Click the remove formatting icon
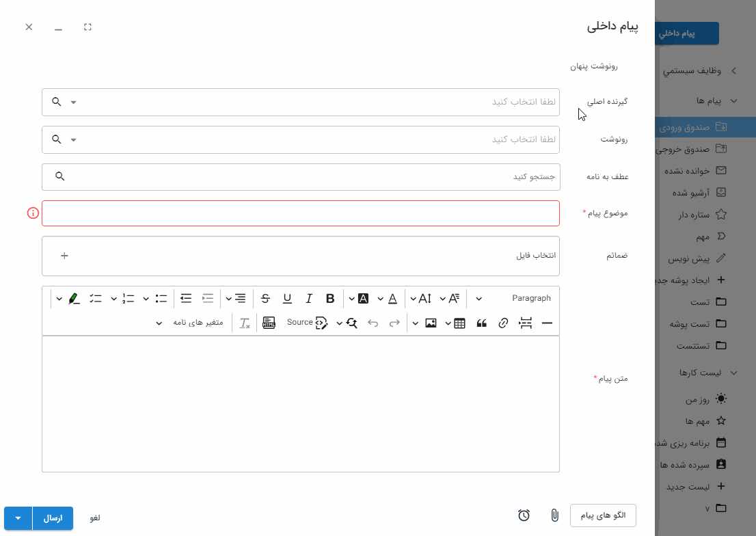The height and width of the screenshot is (536, 756). [245, 323]
